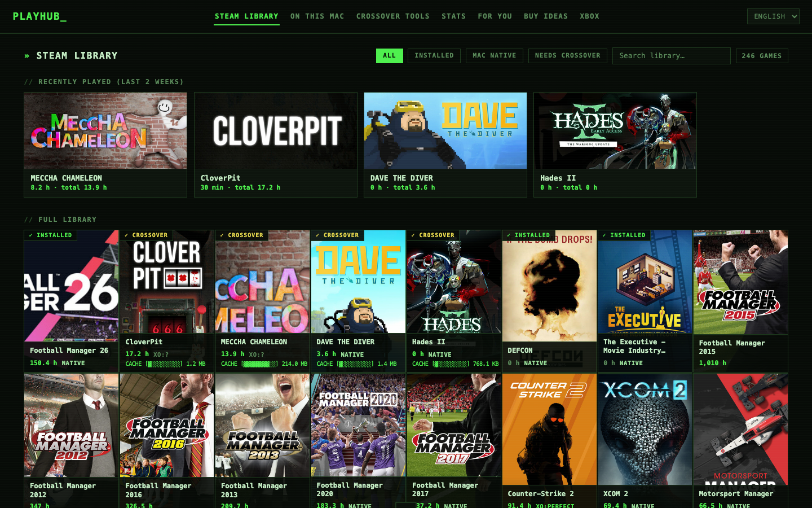Click the PLAYHUB_ logo
812x508 pixels.
[39, 16]
